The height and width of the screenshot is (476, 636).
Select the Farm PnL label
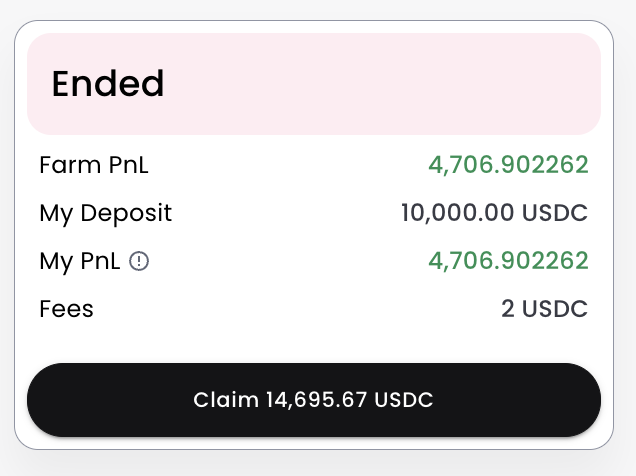[94, 165]
